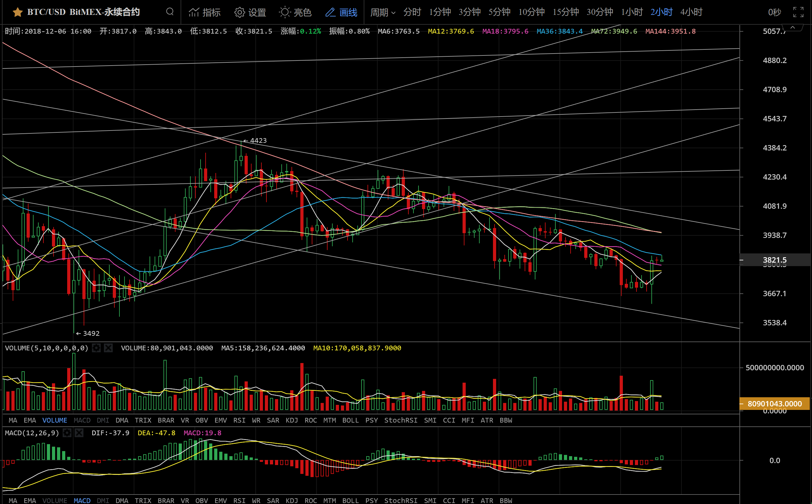Click the yellow MA12:3769.6 readout
The height and width of the screenshot is (504, 812).
pyautogui.click(x=451, y=31)
